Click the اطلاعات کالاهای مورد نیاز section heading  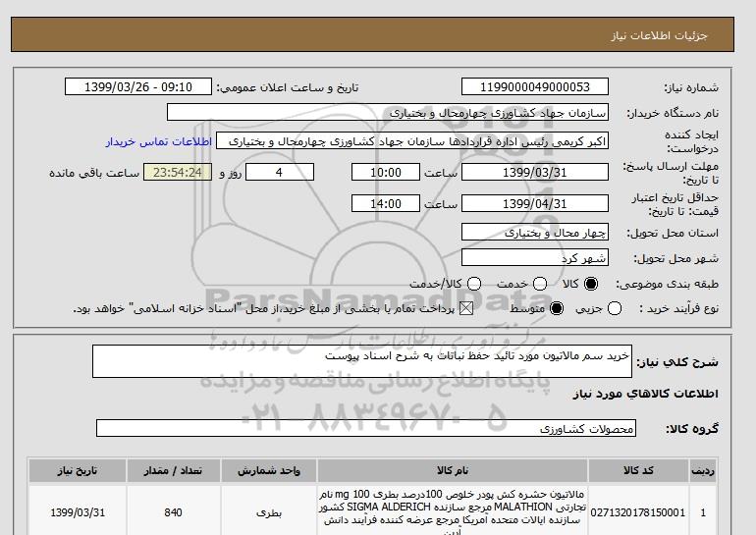click(x=646, y=394)
